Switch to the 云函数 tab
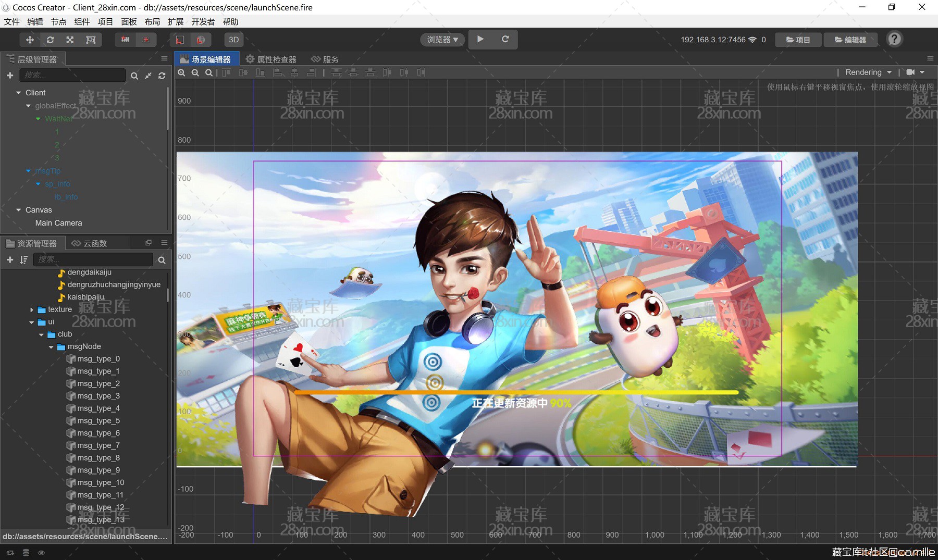The image size is (938, 560). (x=89, y=243)
